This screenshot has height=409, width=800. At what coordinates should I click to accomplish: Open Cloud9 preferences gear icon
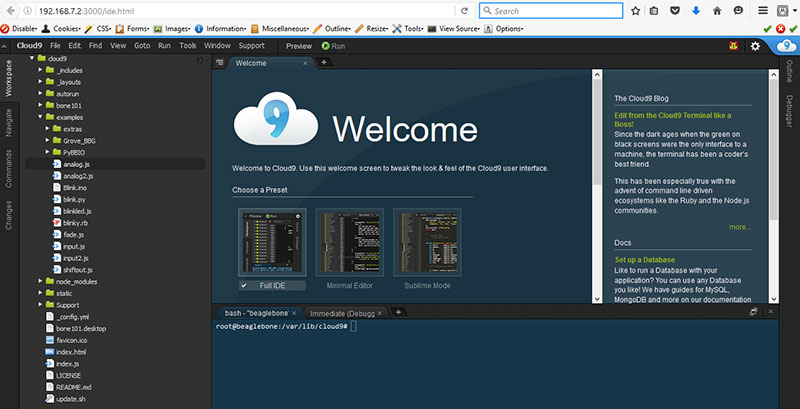coord(755,46)
